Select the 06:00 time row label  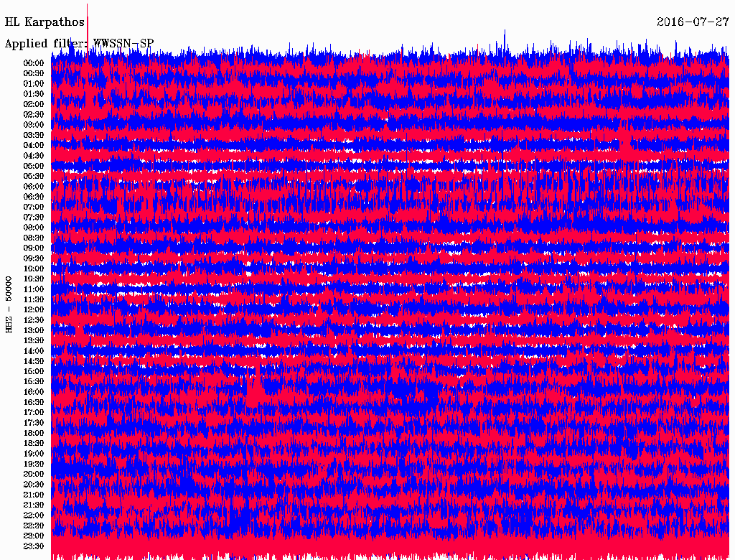pyautogui.click(x=34, y=187)
